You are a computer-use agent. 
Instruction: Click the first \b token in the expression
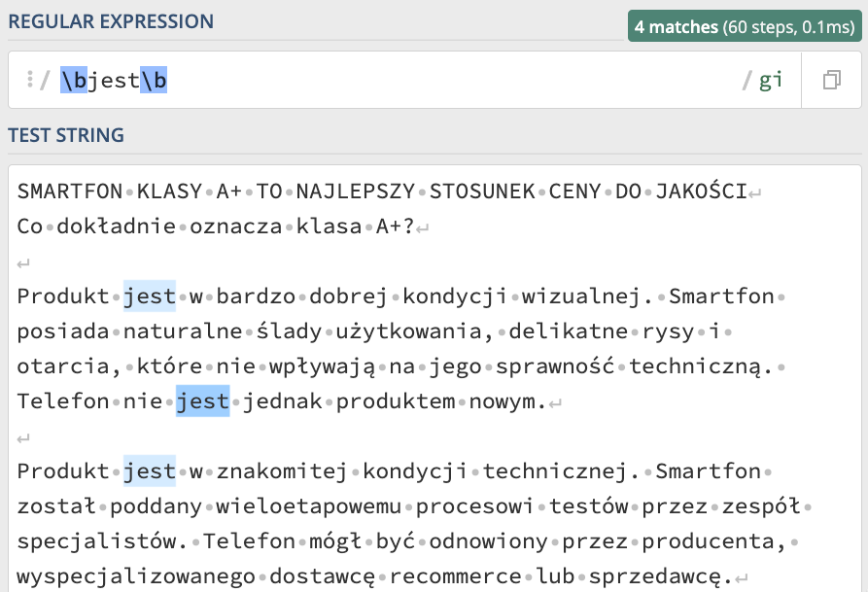click(x=74, y=81)
